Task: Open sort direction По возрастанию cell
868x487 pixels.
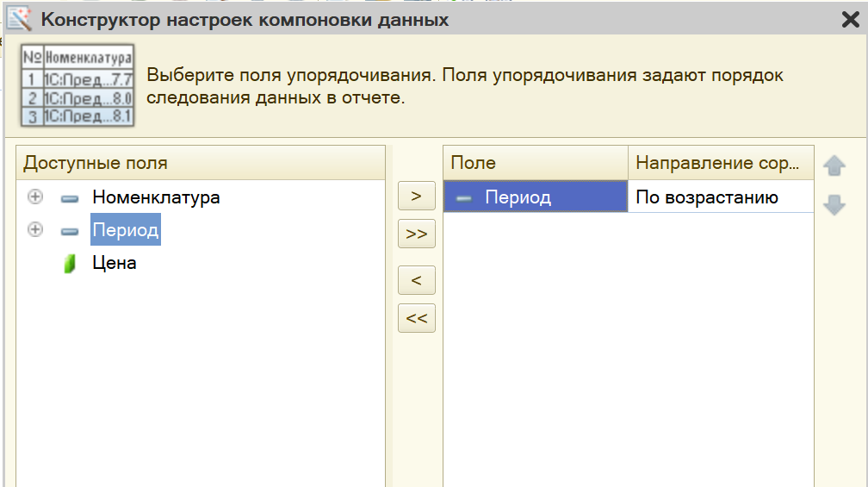Action: tap(721, 197)
